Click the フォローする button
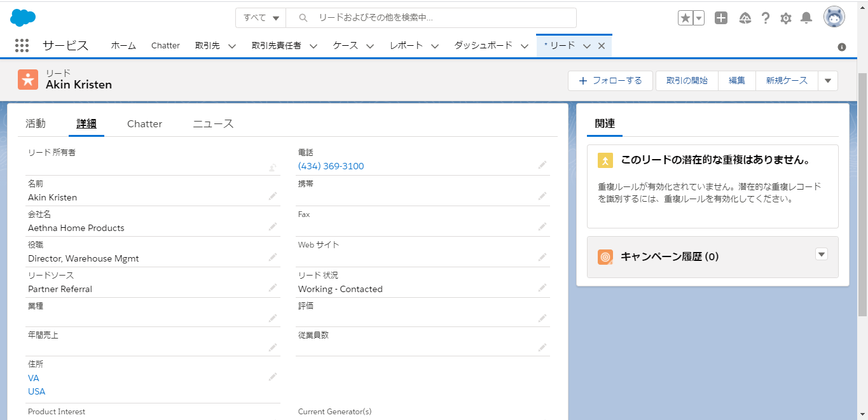Image resolution: width=868 pixels, height=420 pixels. click(x=610, y=81)
